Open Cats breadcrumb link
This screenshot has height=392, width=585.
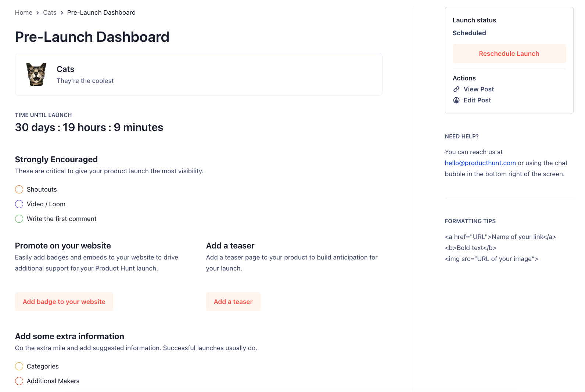coord(50,12)
